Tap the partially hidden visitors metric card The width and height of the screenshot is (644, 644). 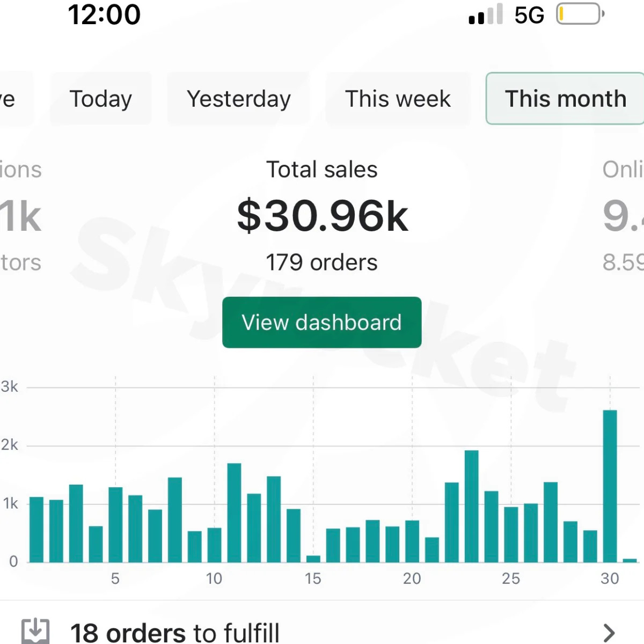coord(20,215)
